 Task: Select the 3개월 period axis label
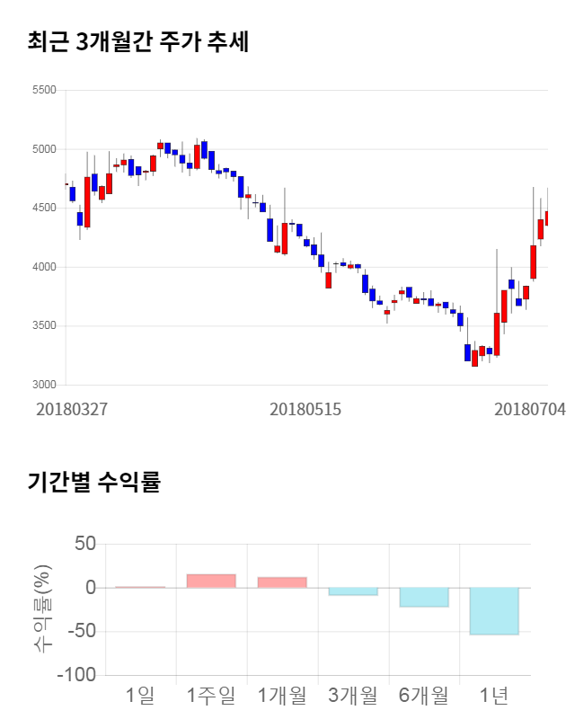(353, 695)
